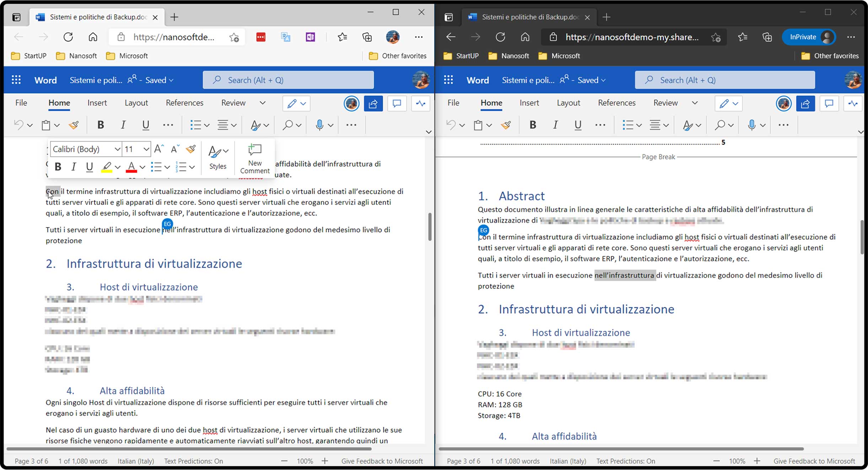Click Grow Font in floating toolbar
Image resolution: width=868 pixels, height=470 pixels.
159,149
